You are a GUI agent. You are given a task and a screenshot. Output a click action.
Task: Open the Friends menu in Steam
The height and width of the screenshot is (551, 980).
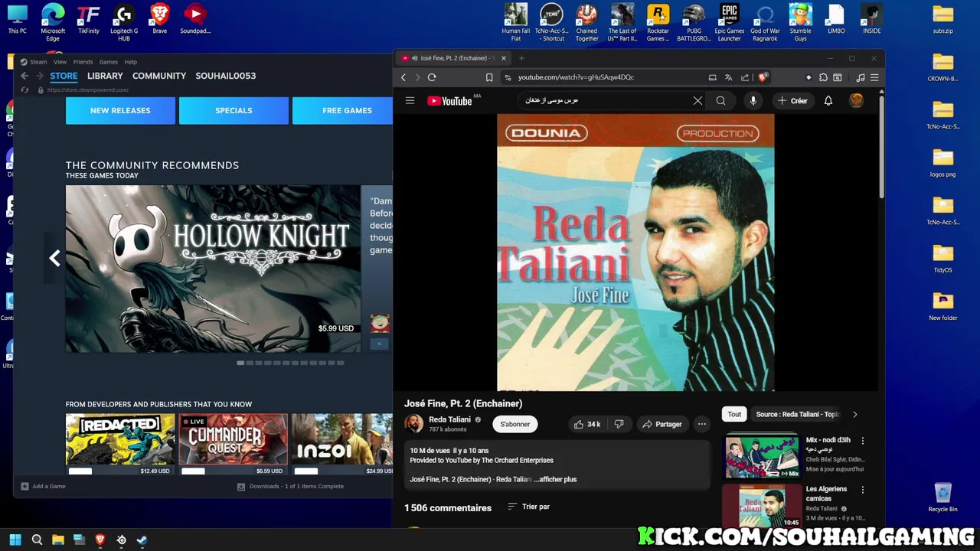point(83,62)
